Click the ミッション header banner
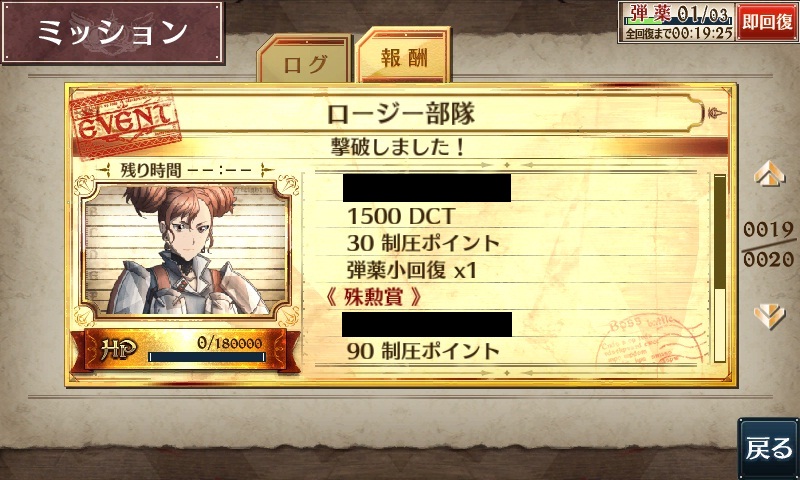The width and height of the screenshot is (800, 480). click(113, 33)
